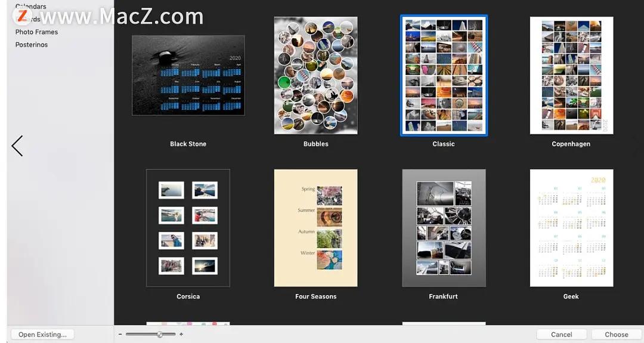Select the Classic template thumbnail

point(444,75)
